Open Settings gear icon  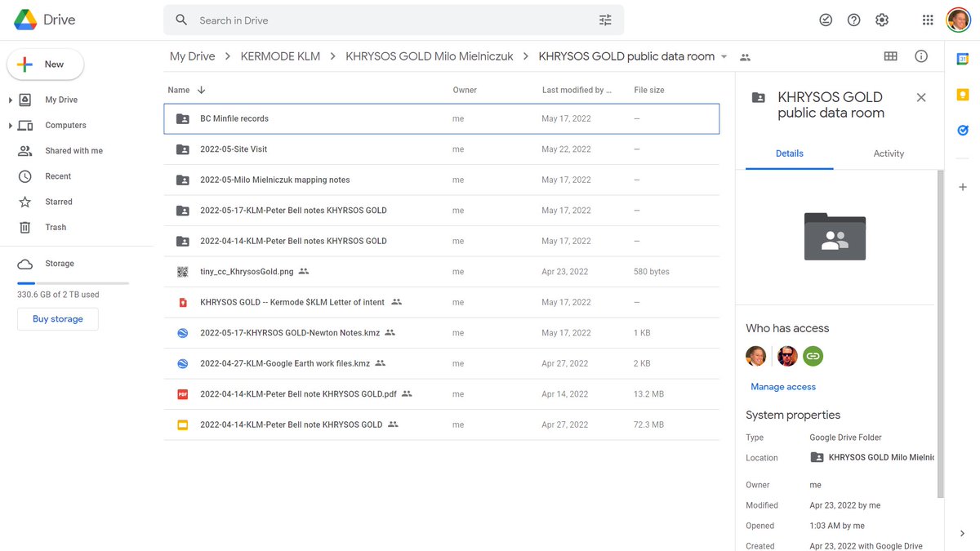[x=882, y=20]
